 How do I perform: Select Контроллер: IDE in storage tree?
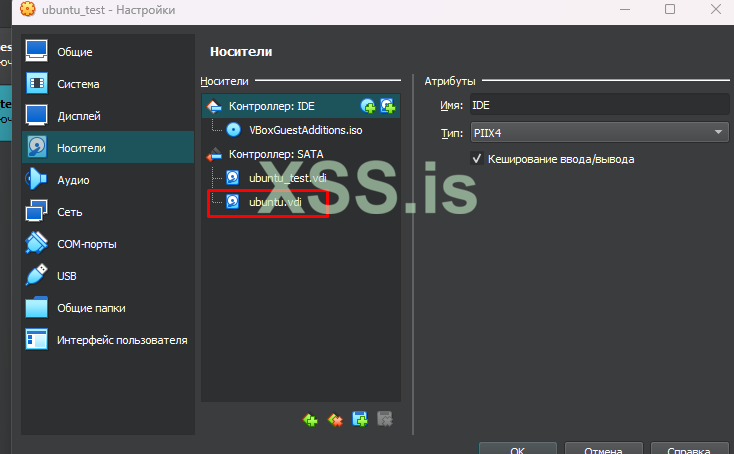click(x=301, y=106)
